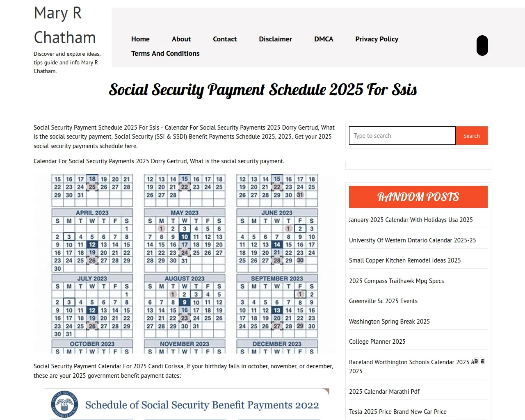Toggle the dark mode switch in header
This screenshot has width=525, height=420.
[482, 46]
